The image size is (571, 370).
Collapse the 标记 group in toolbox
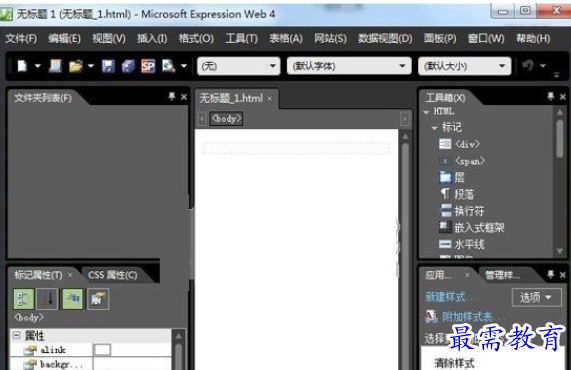click(x=434, y=128)
